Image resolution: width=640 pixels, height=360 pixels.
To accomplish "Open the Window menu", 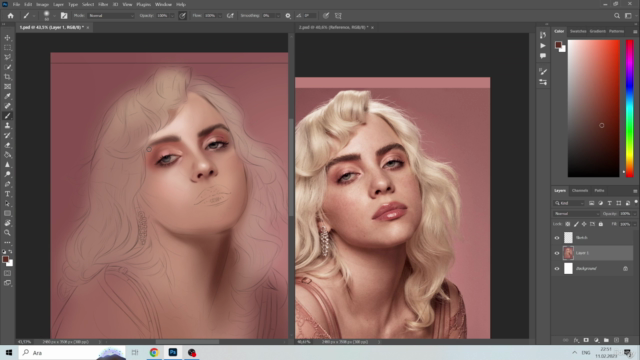I will [163, 4].
